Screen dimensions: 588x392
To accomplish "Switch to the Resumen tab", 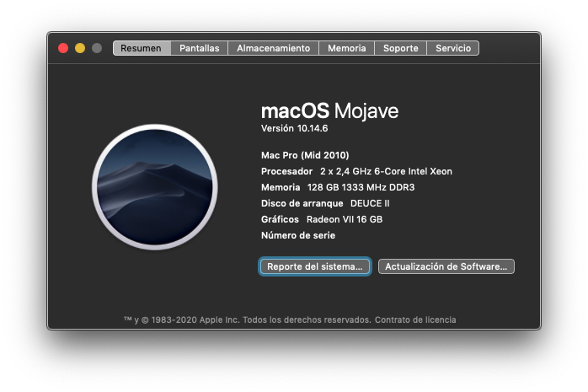I will [x=142, y=48].
